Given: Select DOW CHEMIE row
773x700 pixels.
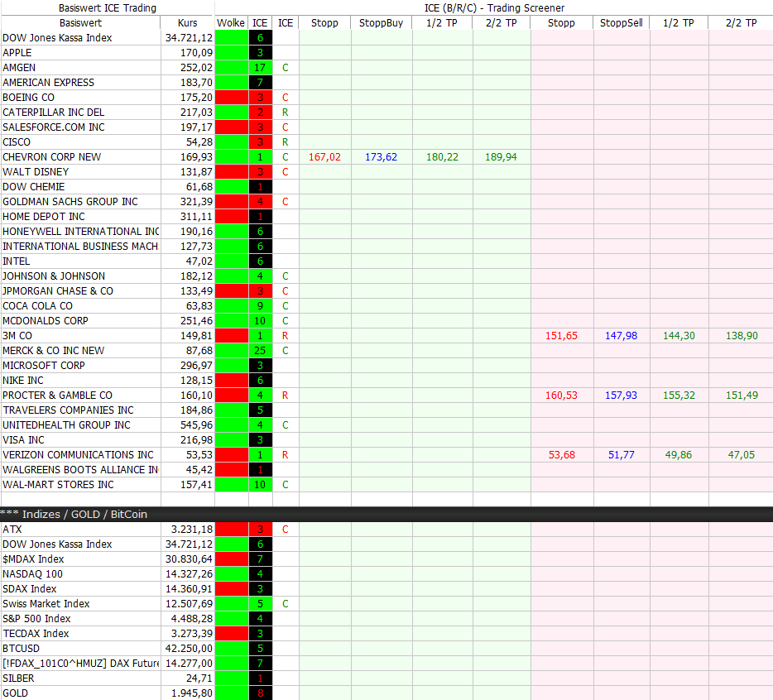Looking at the screenshot, I should point(34,187).
